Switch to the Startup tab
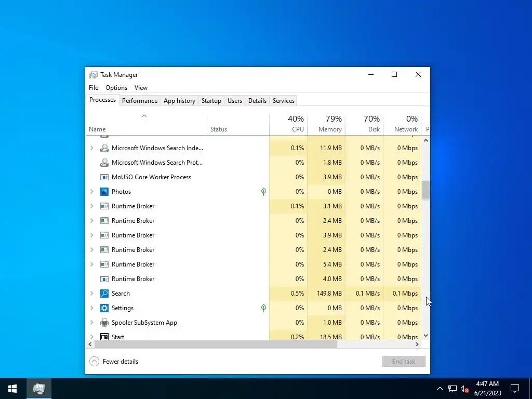The width and height of the screenshot is (532, 399). [211, 101]
